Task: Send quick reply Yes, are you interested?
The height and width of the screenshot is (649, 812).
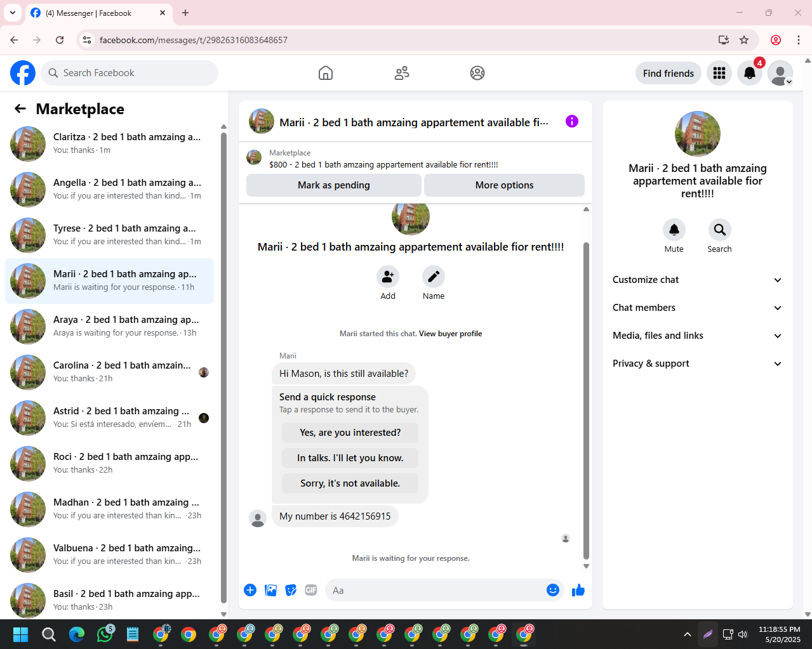Action: (350, 433)
